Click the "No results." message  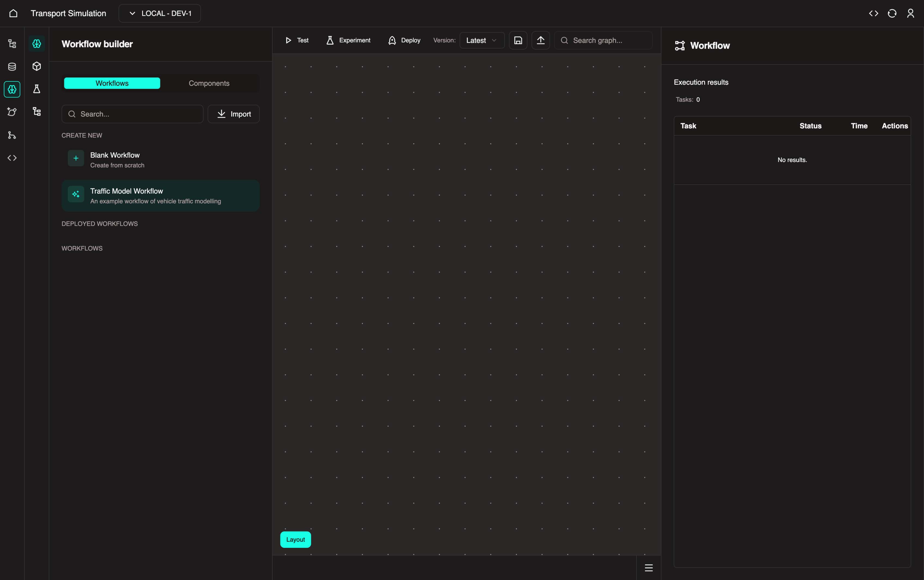click(x=792, y=160)
